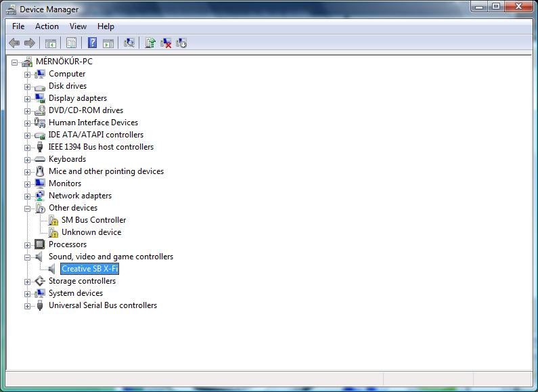Screen dimensions: 538x392
Task: Collapse Sound, video and game controllers node
Action: [x=28, y=257]
